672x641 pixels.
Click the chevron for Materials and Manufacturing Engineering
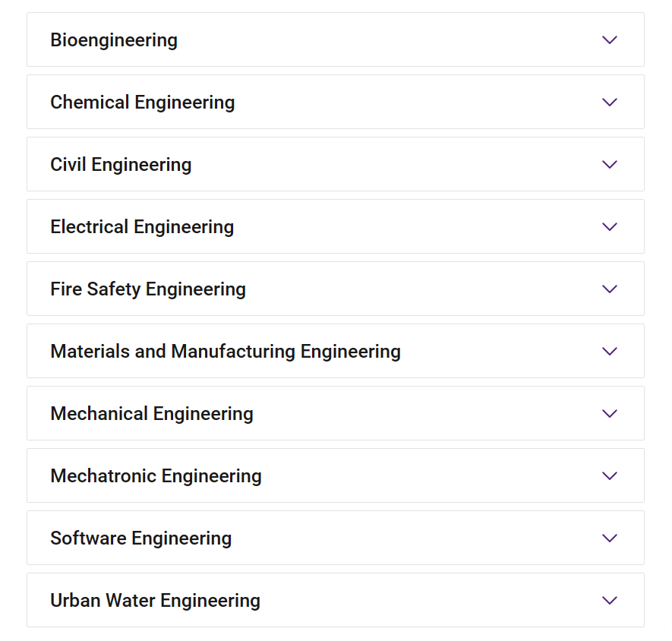click(610, 351)
